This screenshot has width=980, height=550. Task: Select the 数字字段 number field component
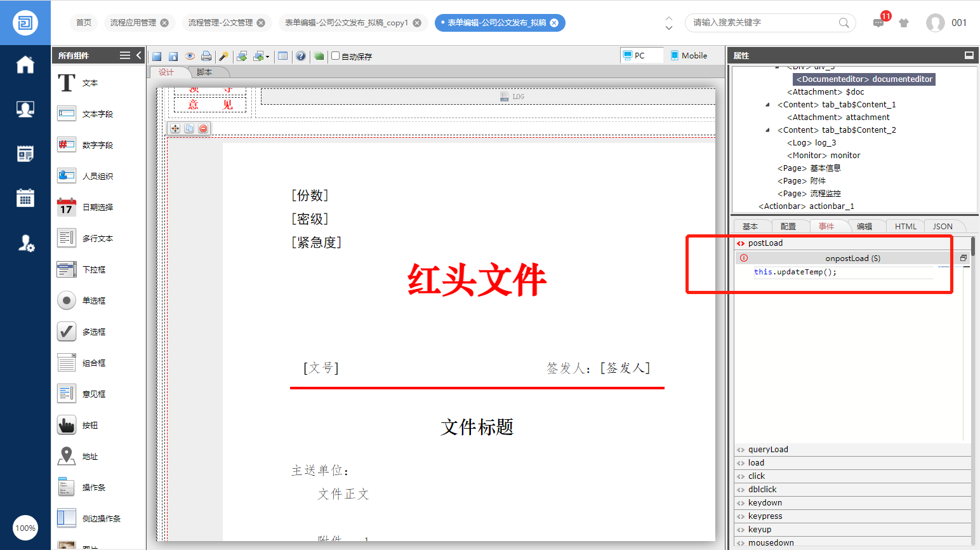pos(99,145)
